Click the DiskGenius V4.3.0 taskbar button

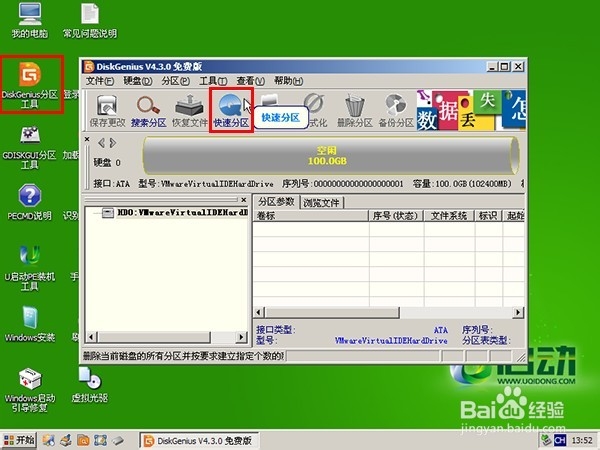(x=199, y=441)
